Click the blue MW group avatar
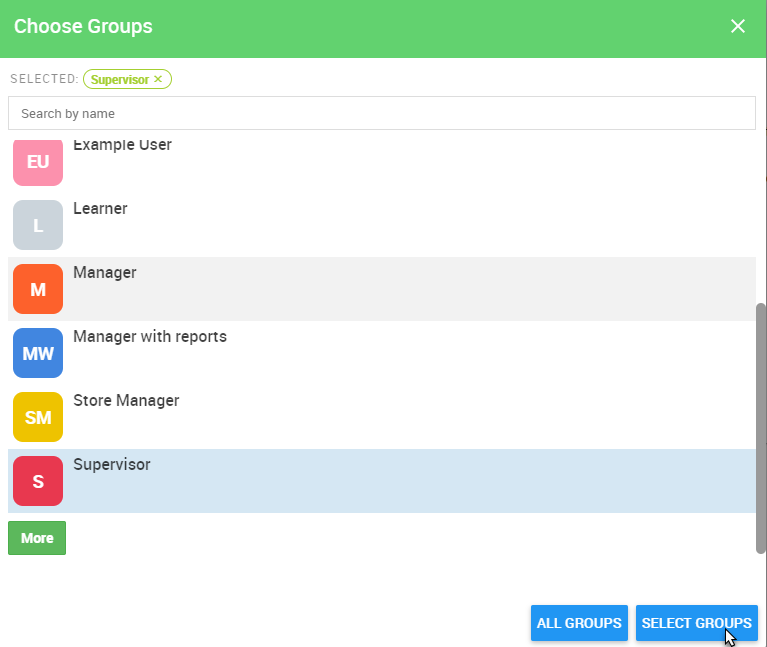This screenshot has width=767, height=647. click(38, 353)
